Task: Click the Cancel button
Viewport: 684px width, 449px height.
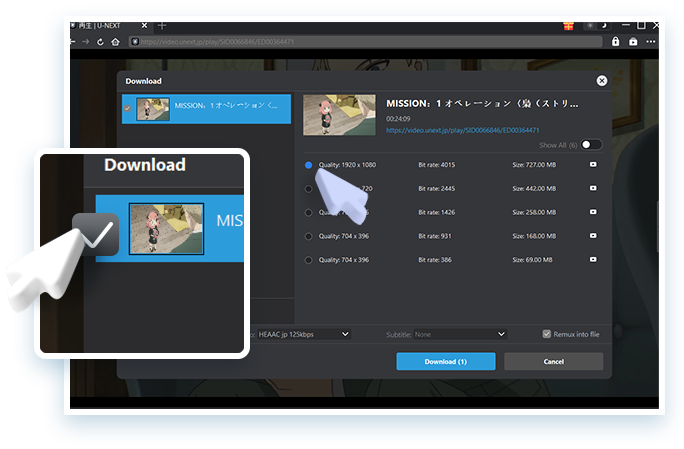Action: coord(554,361)
